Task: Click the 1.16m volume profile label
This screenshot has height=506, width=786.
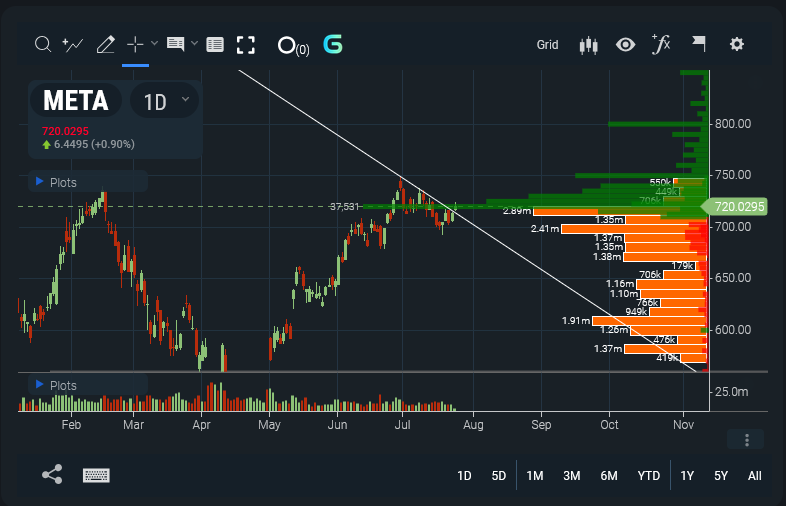Action: 620,284
